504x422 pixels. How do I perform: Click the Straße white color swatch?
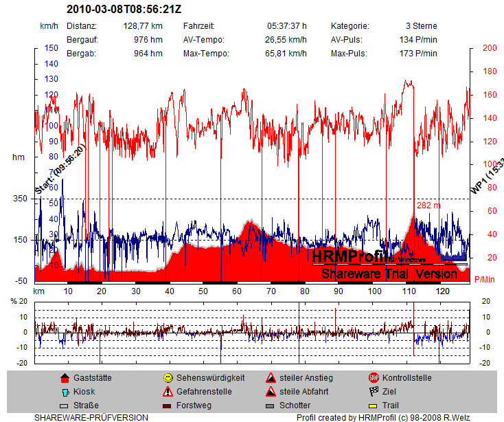[65, 406]
